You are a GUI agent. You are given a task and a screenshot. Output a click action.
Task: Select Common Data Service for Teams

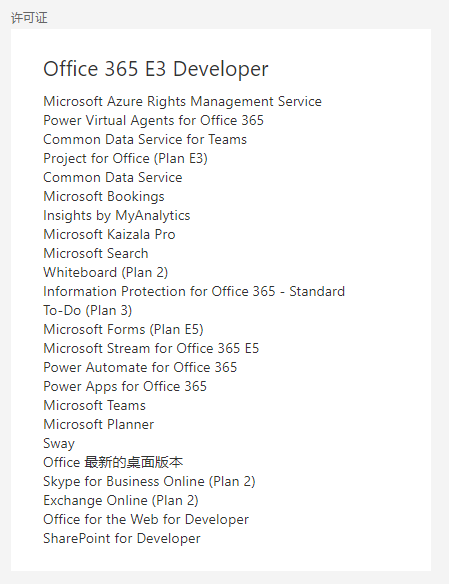[x=145, y=139]
